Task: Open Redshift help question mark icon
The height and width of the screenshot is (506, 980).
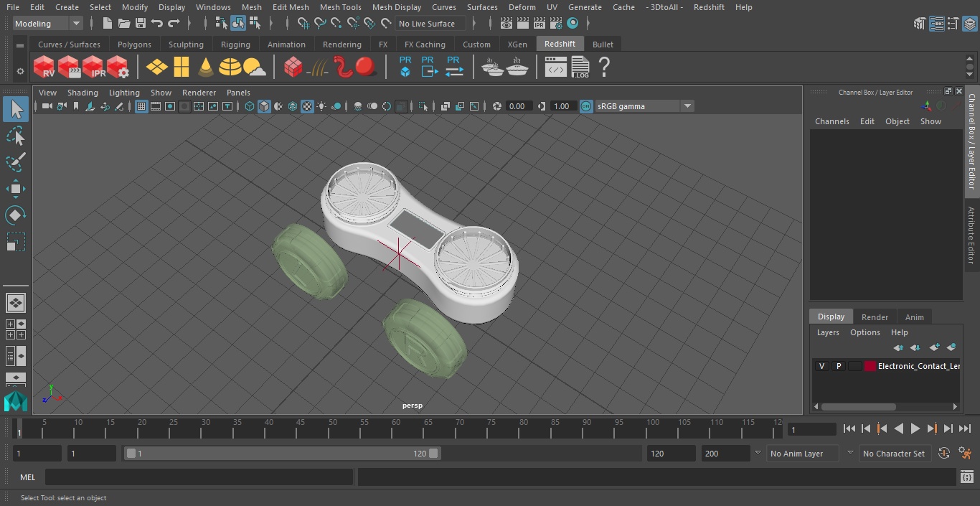Action: click(x=604, y=67)
